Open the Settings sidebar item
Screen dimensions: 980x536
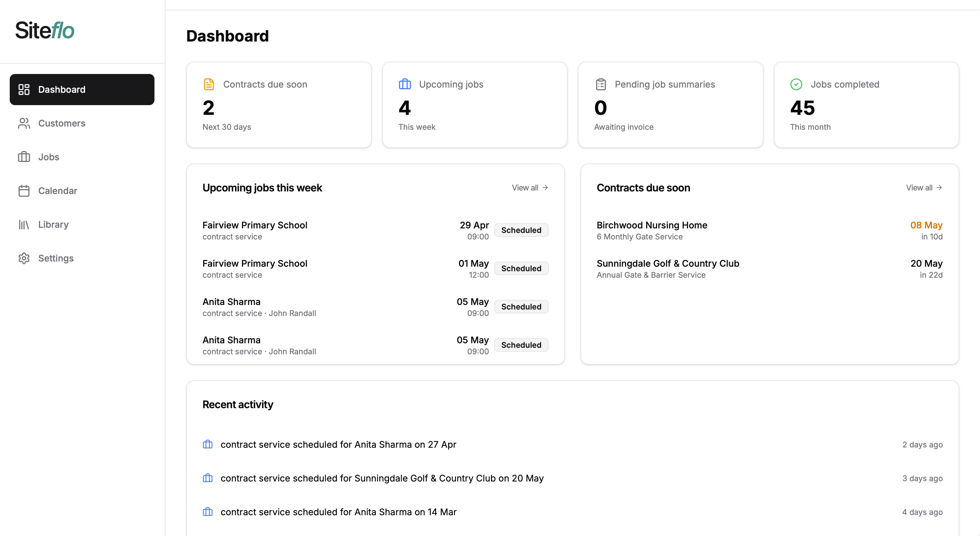[82, 258]
